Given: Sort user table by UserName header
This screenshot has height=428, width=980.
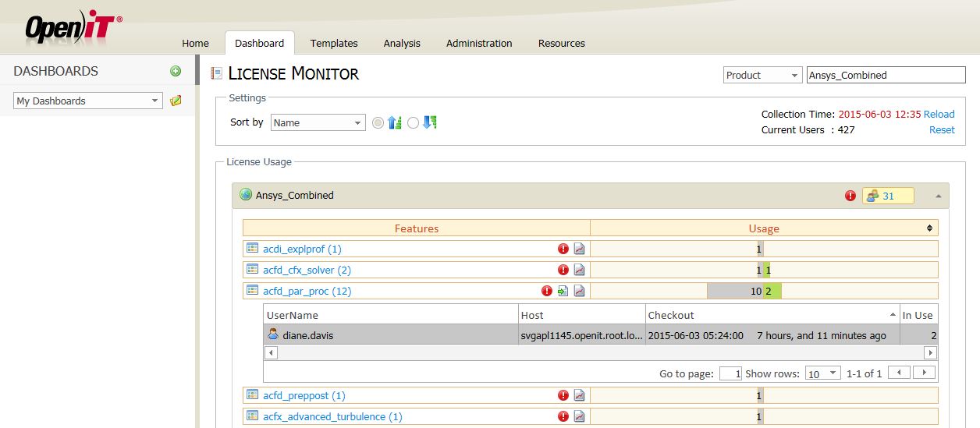Looking at the screenshot, I should [x=391, y=315].
